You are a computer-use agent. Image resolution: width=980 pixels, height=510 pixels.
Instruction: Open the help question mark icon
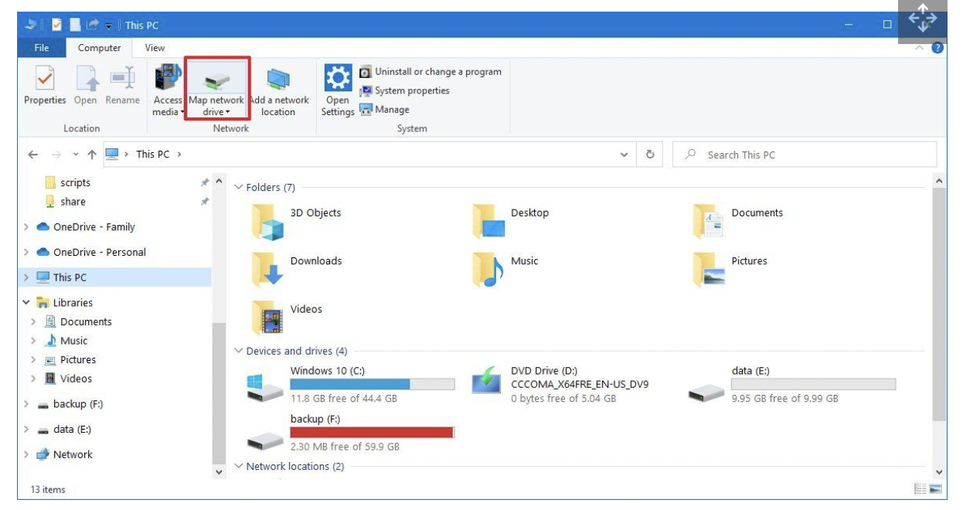tap(937, 48)
